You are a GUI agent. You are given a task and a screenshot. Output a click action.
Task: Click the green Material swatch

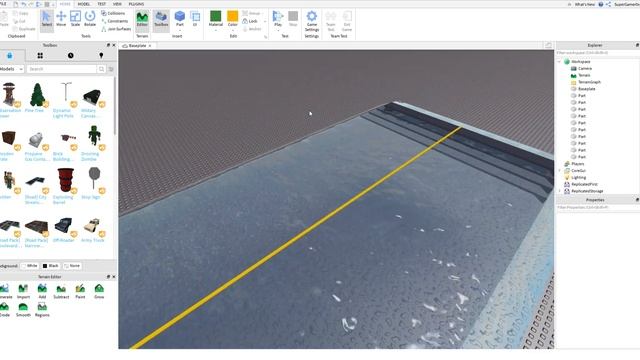(216, 16)
